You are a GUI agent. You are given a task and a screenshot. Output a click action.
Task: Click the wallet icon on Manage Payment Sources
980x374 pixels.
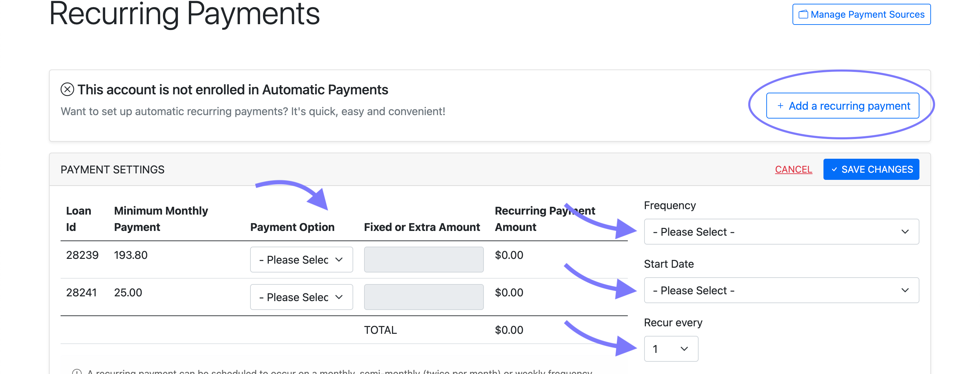[803, 14]
